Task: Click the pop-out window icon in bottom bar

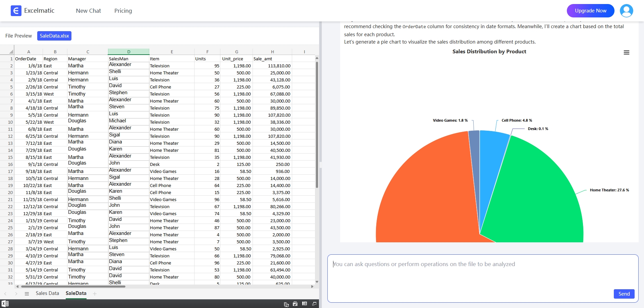Action: (314, 304)
